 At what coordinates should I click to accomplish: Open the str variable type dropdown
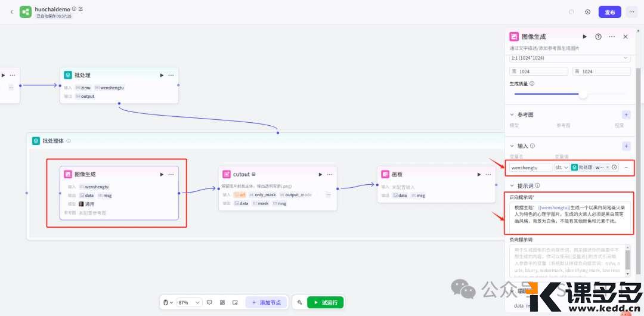coord(561,168)
